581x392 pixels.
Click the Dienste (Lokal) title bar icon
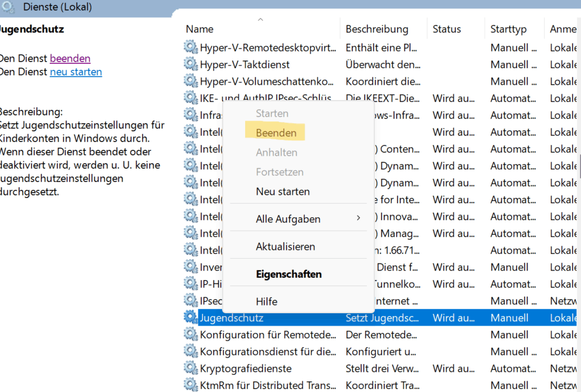(8, 7)
